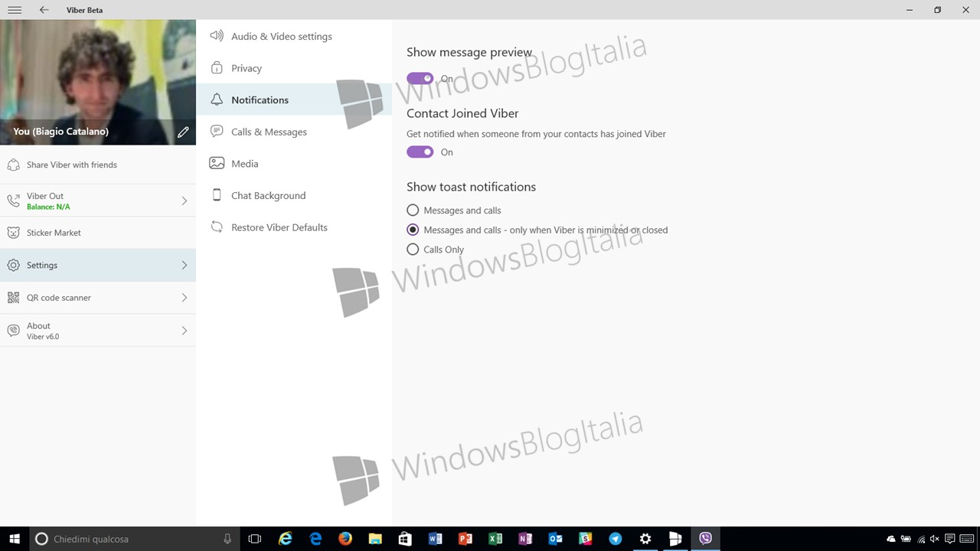The height and width of the screenshot is (551, 980).
Task: Open the Action Center tray icon
Action: pos(949,539)
